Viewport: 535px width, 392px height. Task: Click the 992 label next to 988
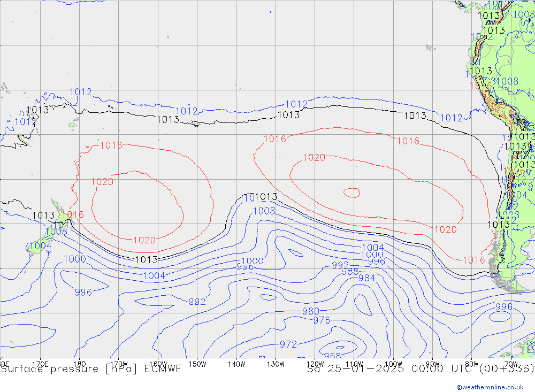point(340,265)
